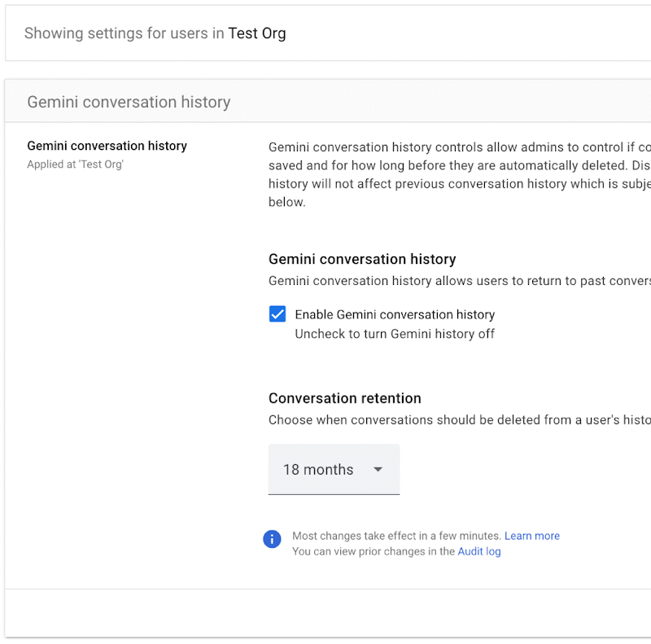The image size is (651, 644).
Task: Click the bold 'Gemini conversation history' subheading
Action: 361,259
